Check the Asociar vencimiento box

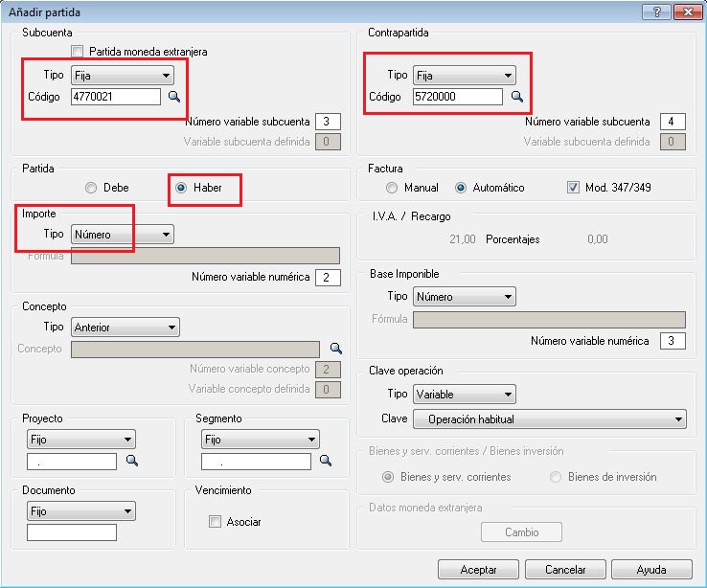tap(215, 522)
